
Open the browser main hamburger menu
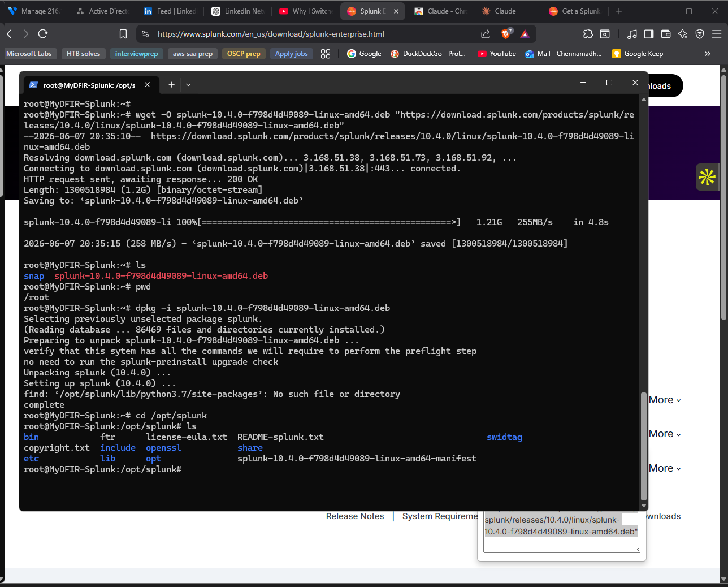717,34
